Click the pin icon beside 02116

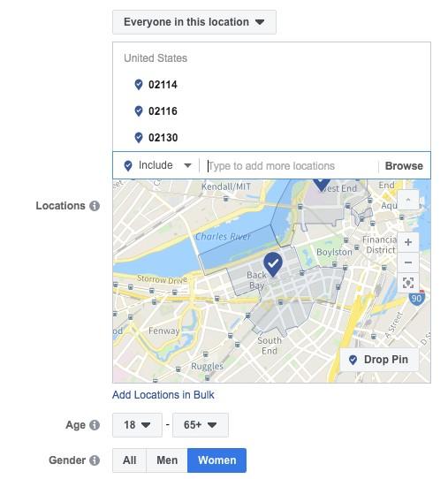(x=139, y=111)
